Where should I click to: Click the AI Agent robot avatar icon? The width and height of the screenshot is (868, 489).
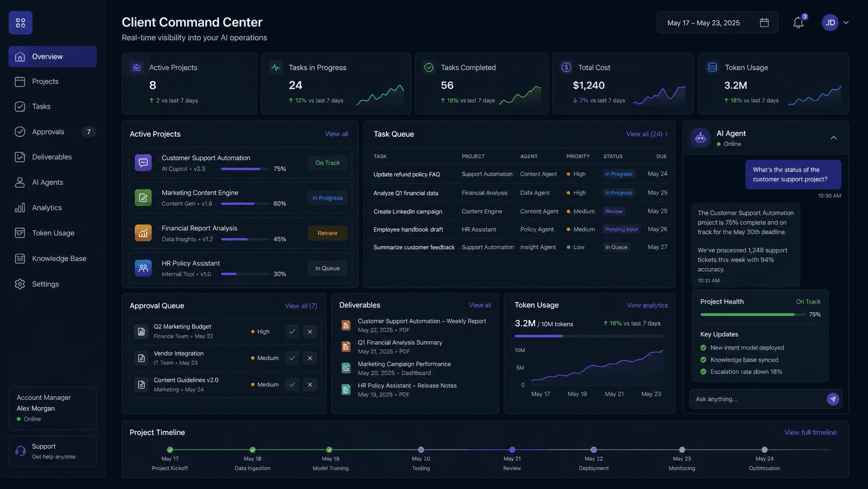coord(700,138)
